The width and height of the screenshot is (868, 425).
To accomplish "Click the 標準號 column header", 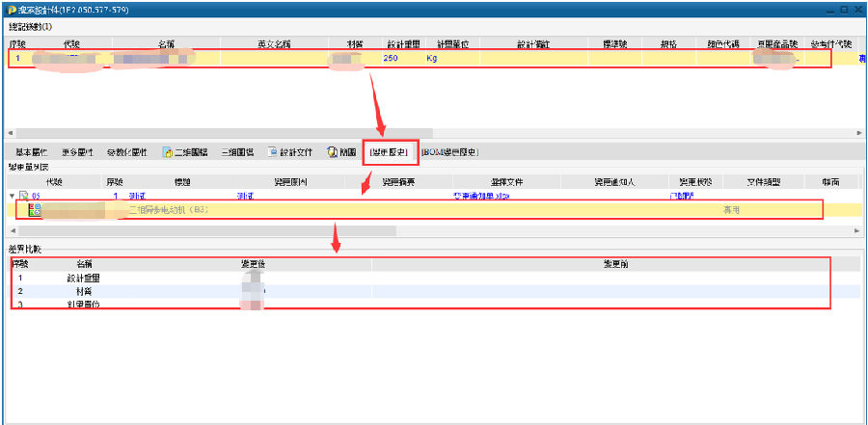I will 615,43.
